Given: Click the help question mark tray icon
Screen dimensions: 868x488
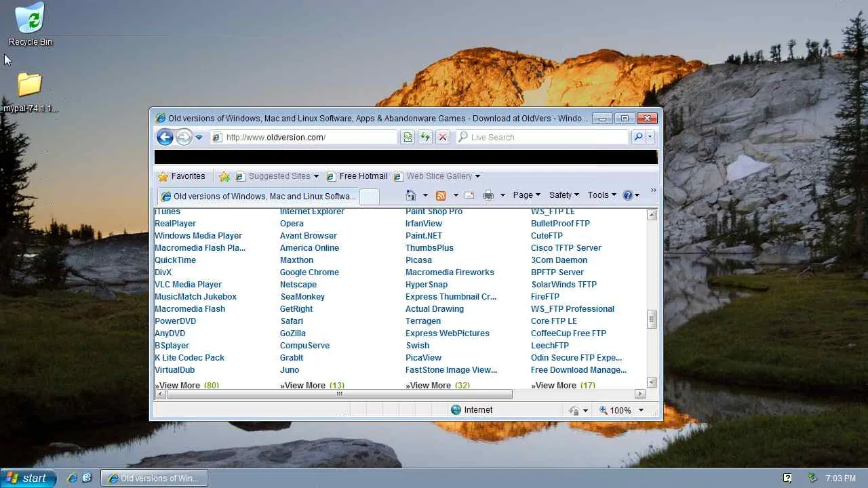Looking at the screenshot, I should coord(787,479).
